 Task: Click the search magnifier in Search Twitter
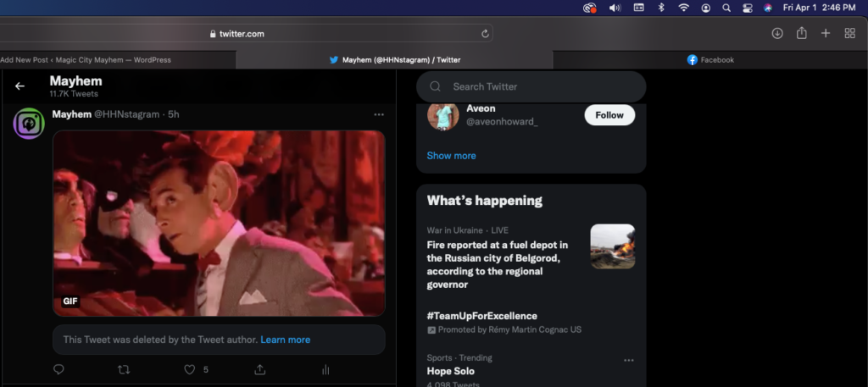435,86
